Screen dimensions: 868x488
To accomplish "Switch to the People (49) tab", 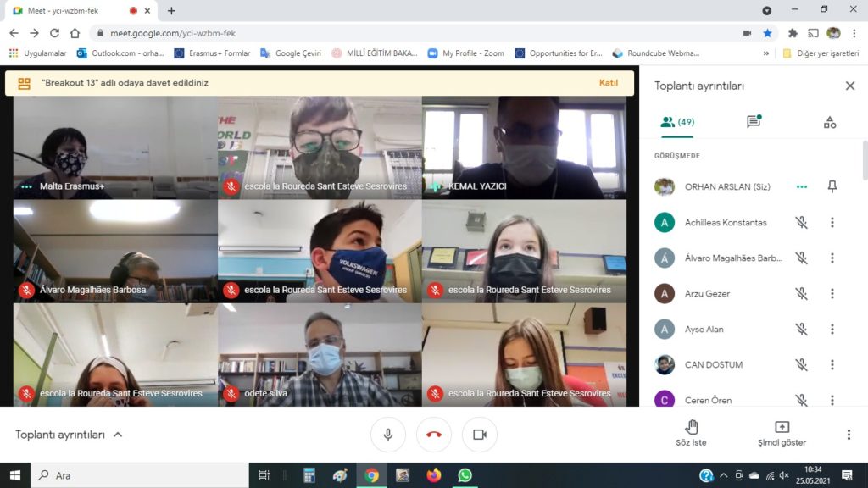I will (677, 122).
